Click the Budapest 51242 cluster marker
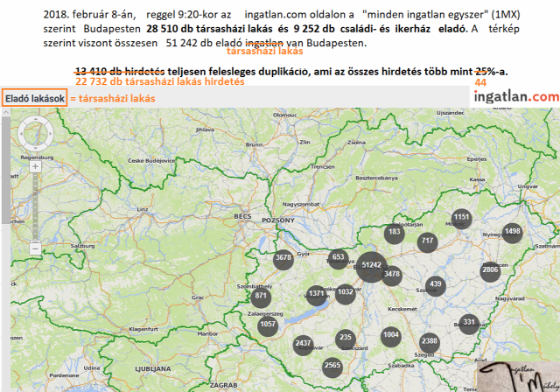Viewport: 560px width, 392px height. 371,267
